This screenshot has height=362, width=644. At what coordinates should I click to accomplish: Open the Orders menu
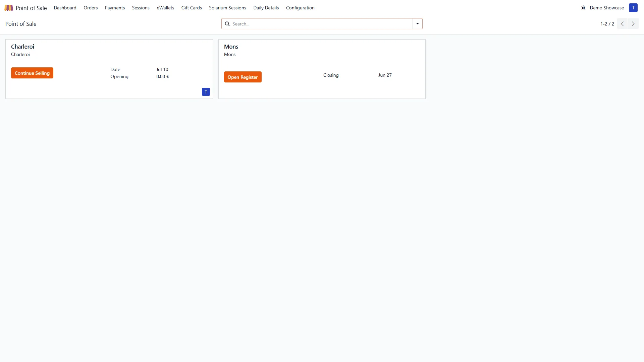[91, 8]
